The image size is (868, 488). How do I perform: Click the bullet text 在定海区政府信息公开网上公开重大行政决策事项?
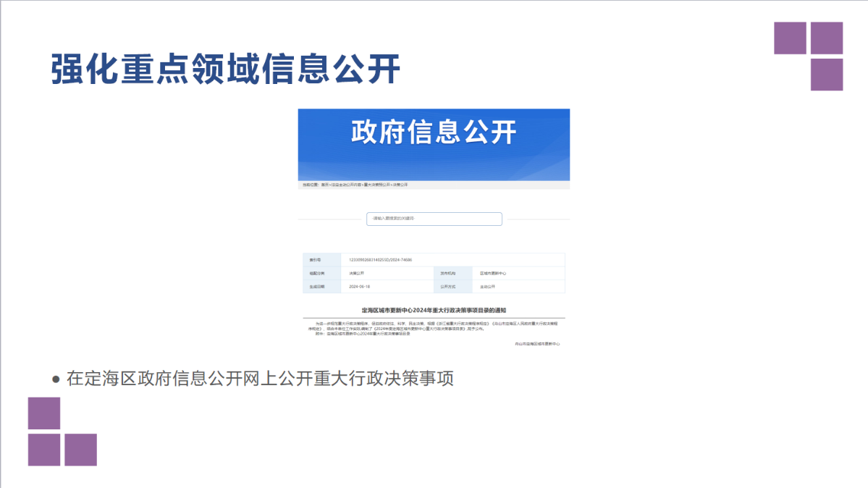259,378
